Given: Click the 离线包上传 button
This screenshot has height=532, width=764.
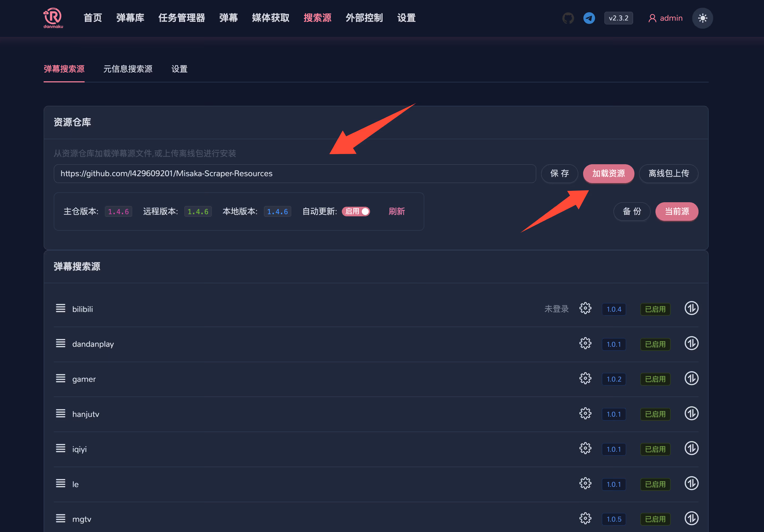Looking at the screenshot, I should click(x=668, y=174).
